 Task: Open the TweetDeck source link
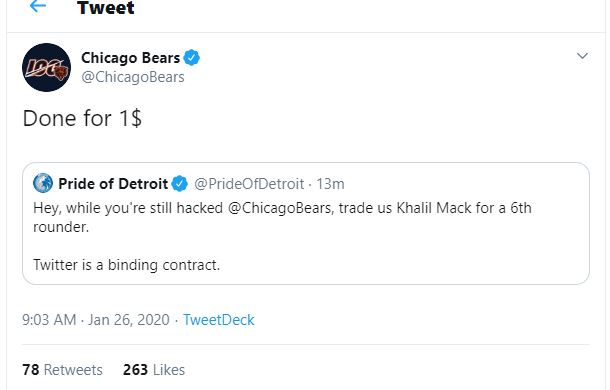pos(219,320)
